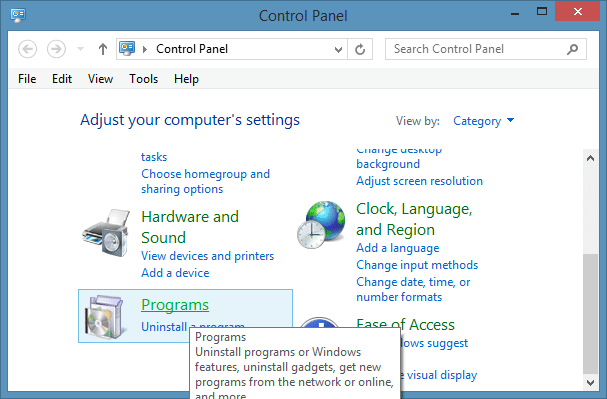Refresh the Control Panel view

(360, 49)
